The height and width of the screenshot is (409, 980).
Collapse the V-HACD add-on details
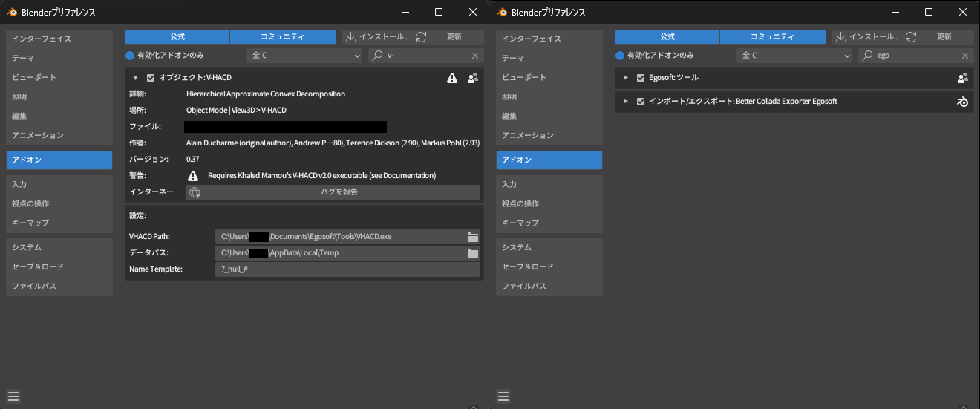pos(135,78)
